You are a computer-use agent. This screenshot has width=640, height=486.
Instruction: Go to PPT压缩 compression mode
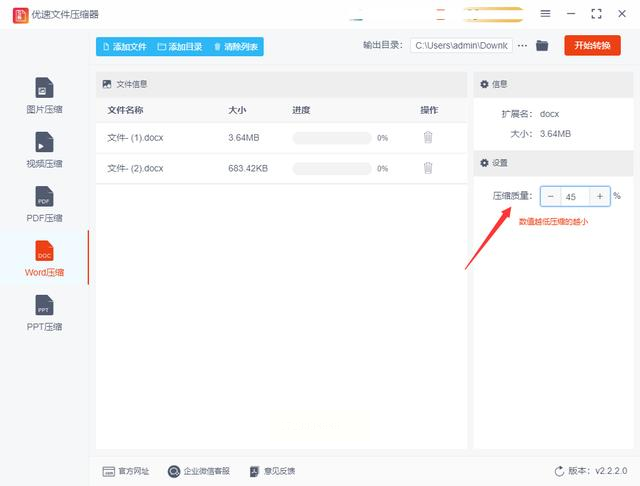[44, 313]
